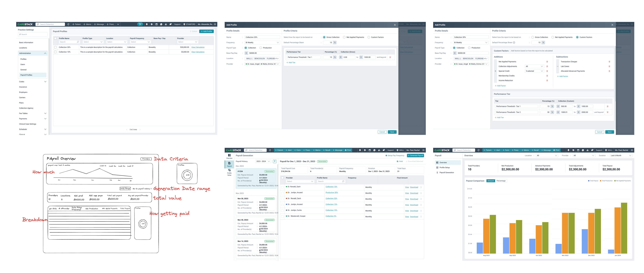Click the Print button in the Payroll Overview toolbar
The height and width of the screenshot is (273, 644).
(556, 150)
